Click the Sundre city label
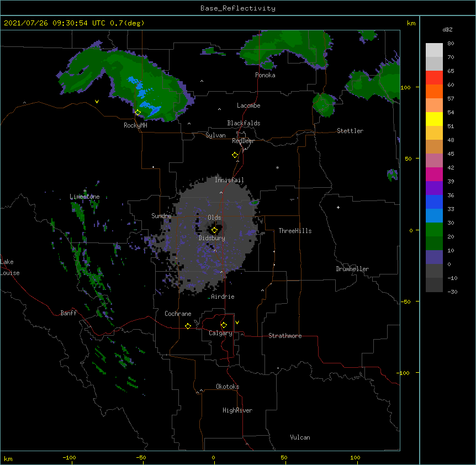 pyautogui.click(x=161, y=216)
